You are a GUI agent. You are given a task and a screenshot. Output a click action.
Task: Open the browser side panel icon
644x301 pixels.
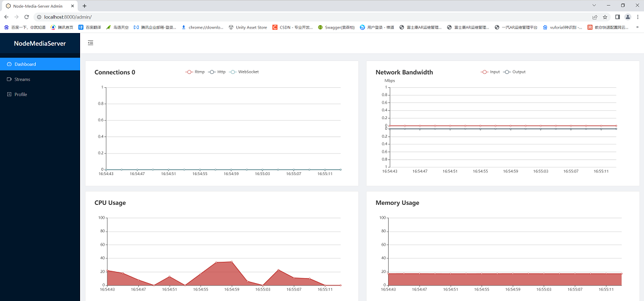(618, 17)
